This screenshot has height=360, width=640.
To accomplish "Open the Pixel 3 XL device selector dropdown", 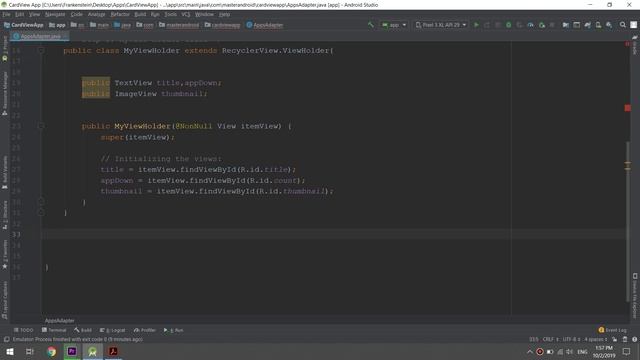I will point(441,25).
